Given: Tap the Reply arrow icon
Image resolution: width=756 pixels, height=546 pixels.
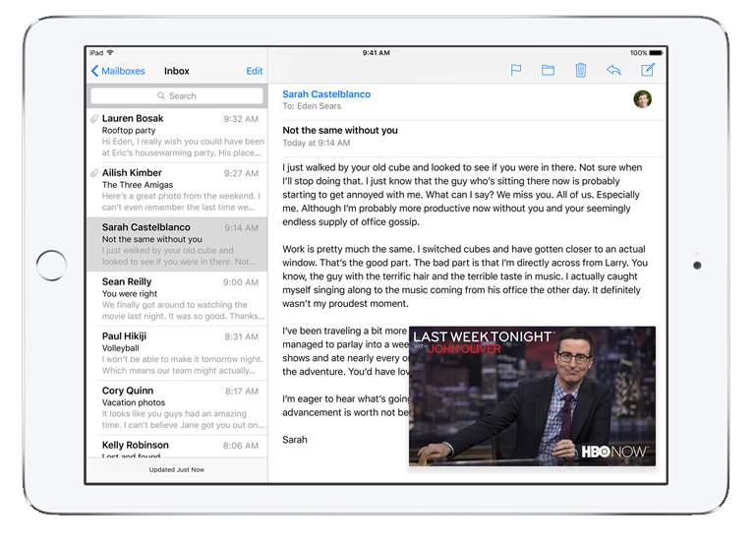Looking at the screenshot, I should point(613,71).
